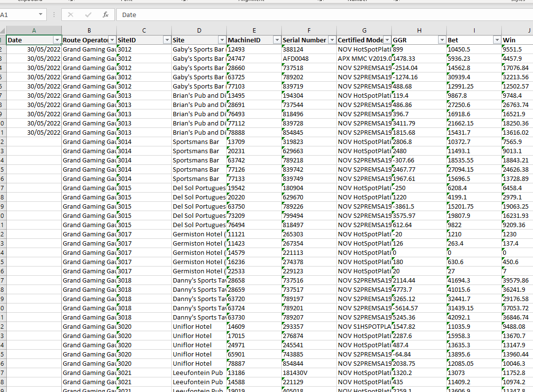Select the Bet cell 30939.4
The width and height of the screenshot is (533, 392).
[x=474, y=77]
